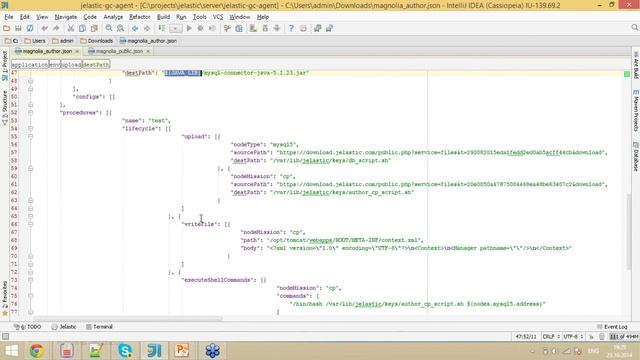Image resolution: width=640 pixels, height=360 pixels.
Task: Click the Run with Coverage icon
Action: pos(212,28)
